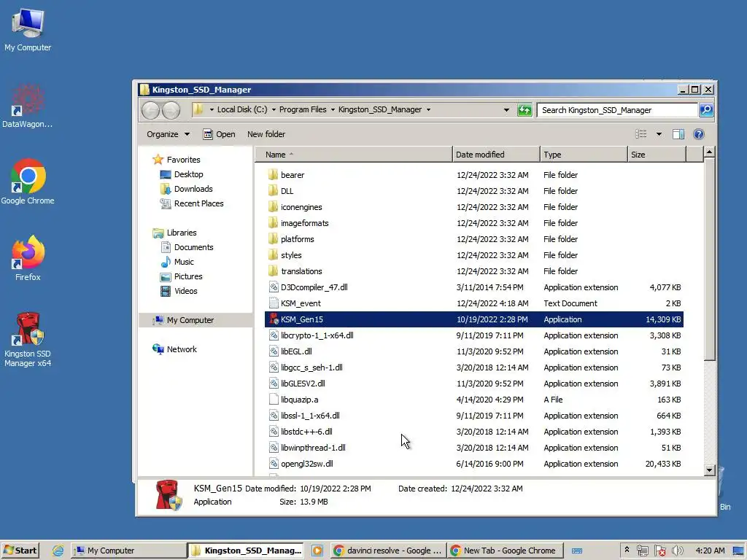This screenshot has height=560, width=747.
Task: Expand Kingston_SSD_Manager path arrow
Action: [428, 109]
